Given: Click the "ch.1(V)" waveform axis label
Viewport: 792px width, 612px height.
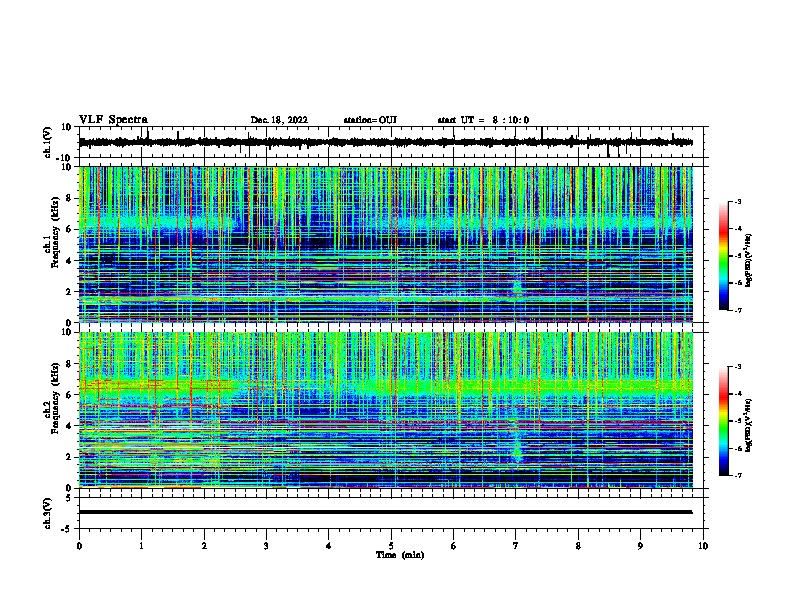Looking at the screenshot, I should click(48, 142).
